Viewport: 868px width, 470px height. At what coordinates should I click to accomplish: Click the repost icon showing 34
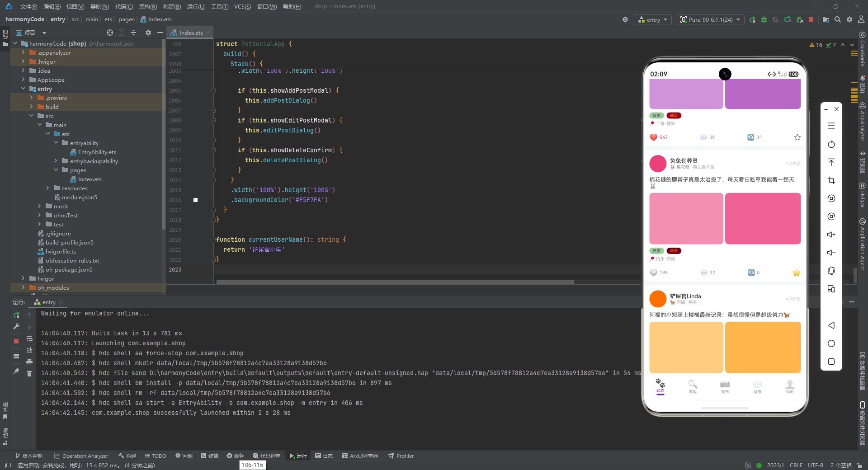751,137
